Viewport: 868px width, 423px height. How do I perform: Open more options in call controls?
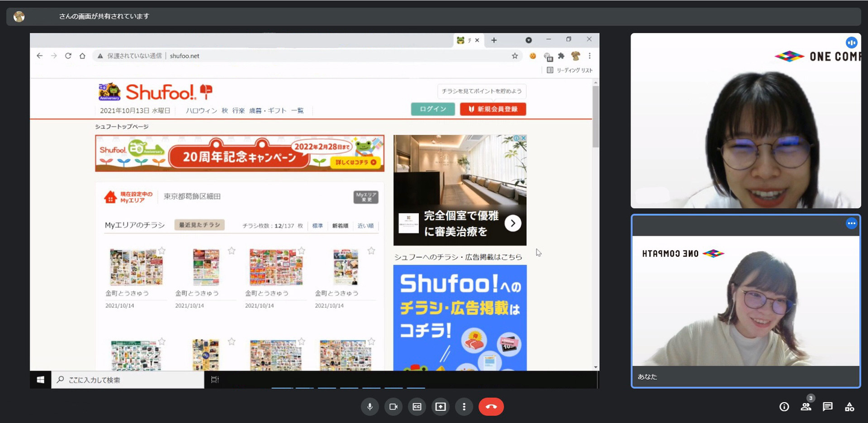(x=464, y=407)
